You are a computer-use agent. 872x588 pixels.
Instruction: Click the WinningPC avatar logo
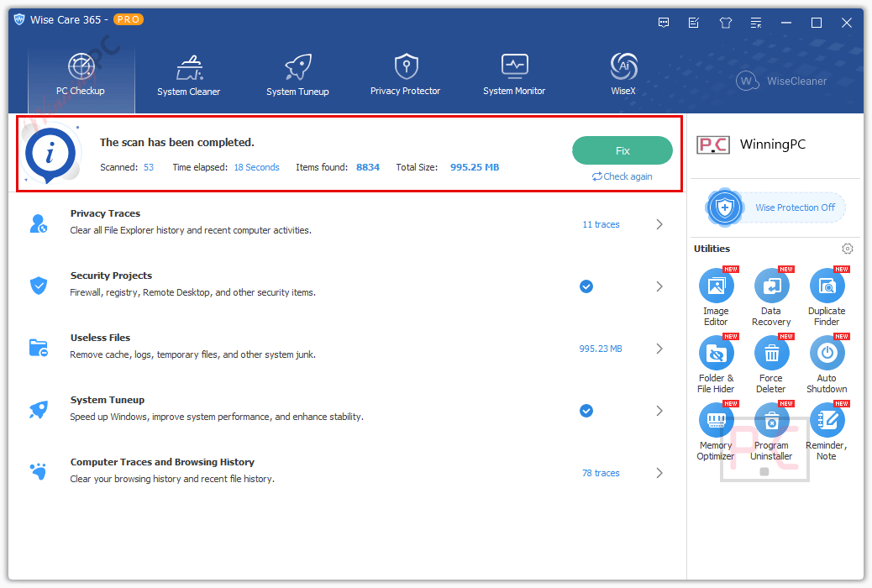tap(713, 145)
